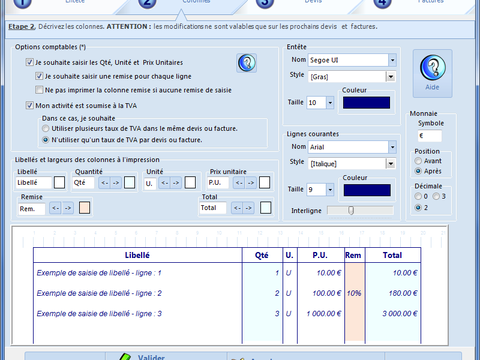Screen dimensions: 480x360
Task: Open Lignes courantes Nom dropdown (Arial)
Action: click(392, 147)
